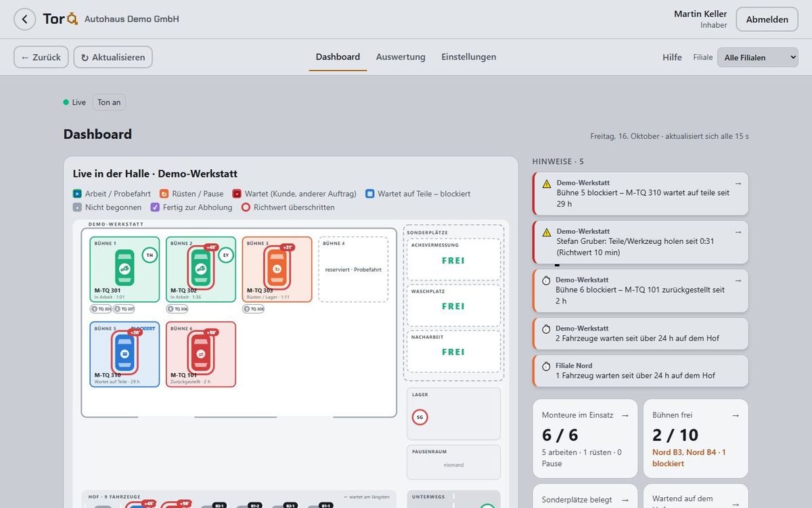The height and width of the screenshot is (508, 812).
Task: Click Arbeit / Probefahrt legend icon
Action: point(77,194)
